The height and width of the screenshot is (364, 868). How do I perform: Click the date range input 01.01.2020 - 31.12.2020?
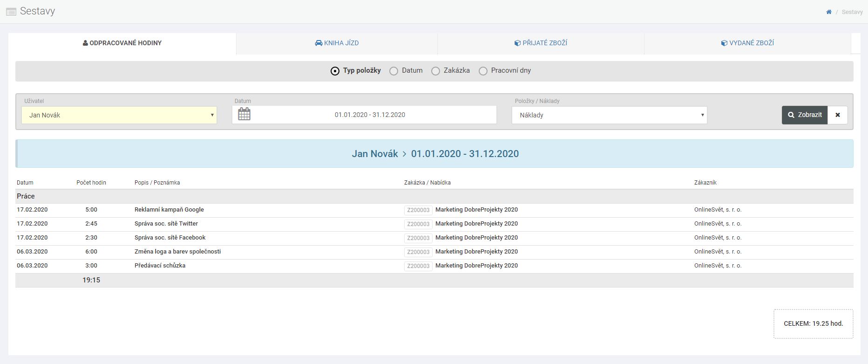(370, 115)
